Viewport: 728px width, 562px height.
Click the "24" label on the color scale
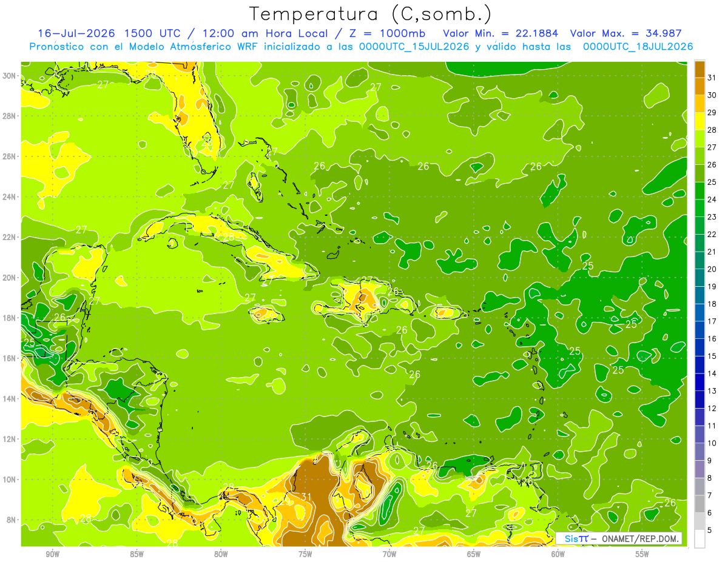click(x=712, y=199)
